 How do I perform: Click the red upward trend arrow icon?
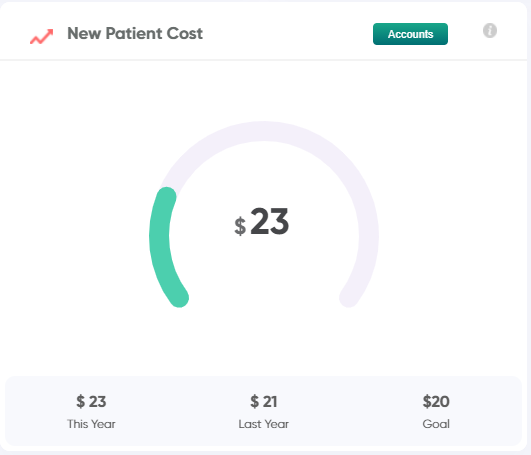[42, 36]
